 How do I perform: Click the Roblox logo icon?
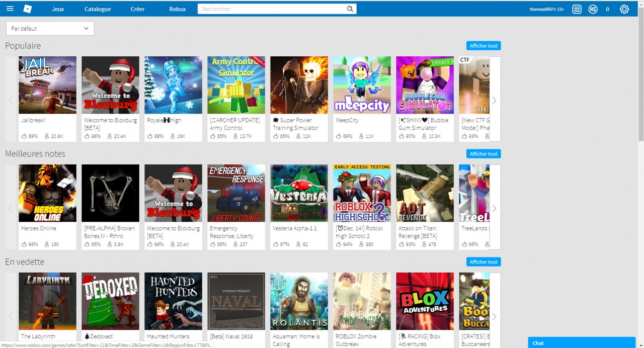(28, 9)
